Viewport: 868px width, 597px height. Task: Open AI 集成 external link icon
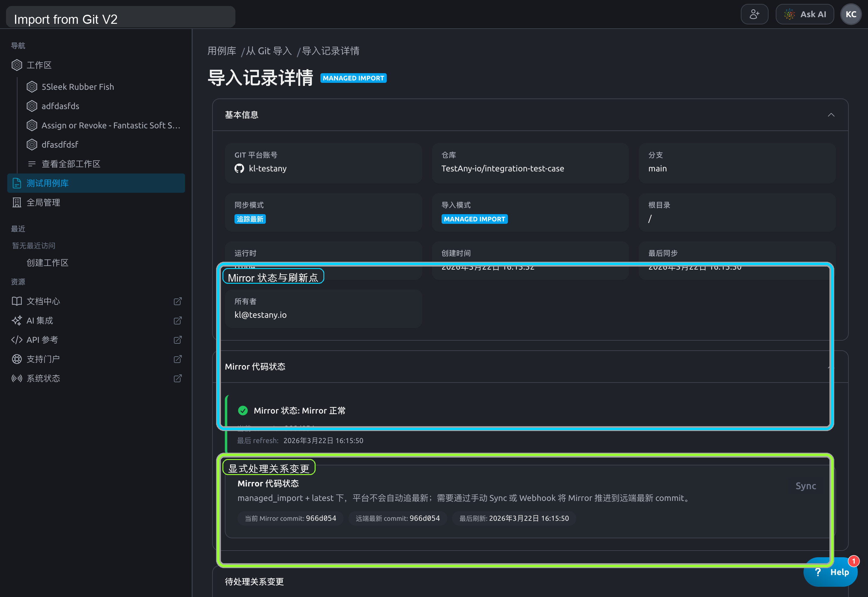point(178,320)
